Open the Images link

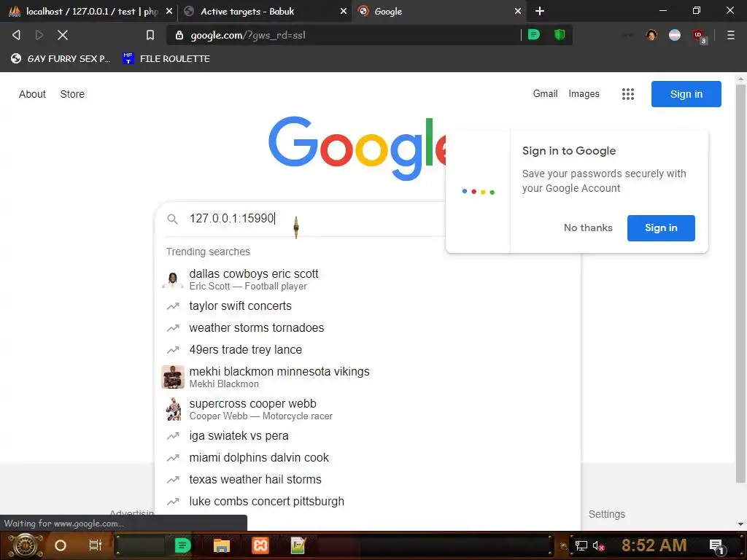584,94
